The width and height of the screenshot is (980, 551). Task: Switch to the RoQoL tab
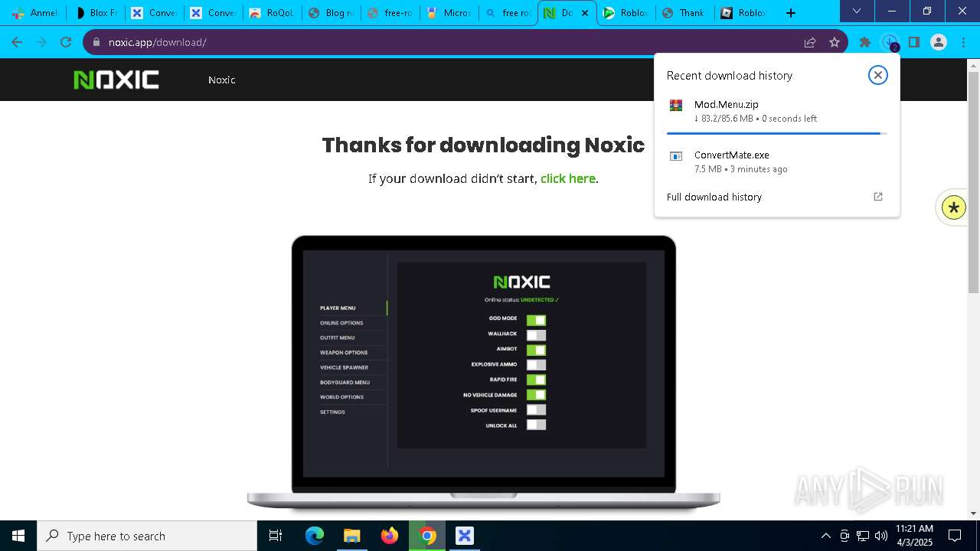coord(272,13)
